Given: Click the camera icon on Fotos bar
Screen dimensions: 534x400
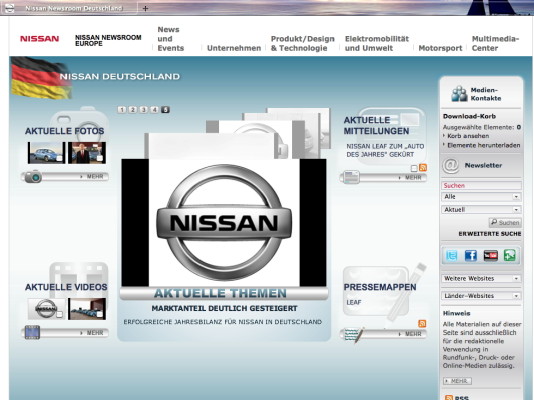Looking at the screenshot, I should [x=33, y=177].
